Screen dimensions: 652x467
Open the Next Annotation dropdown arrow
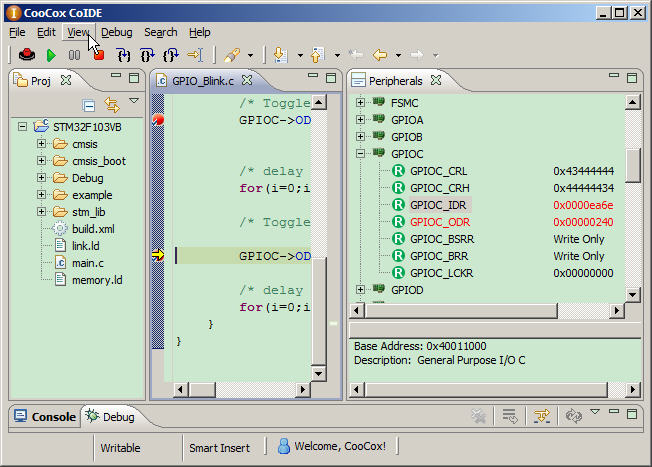coord(300,55)
